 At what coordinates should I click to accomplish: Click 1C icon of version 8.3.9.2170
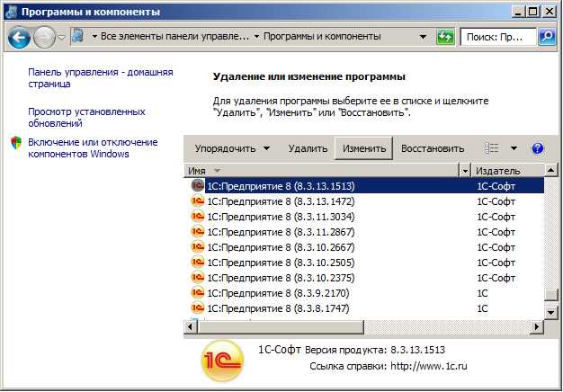(198, 292)
